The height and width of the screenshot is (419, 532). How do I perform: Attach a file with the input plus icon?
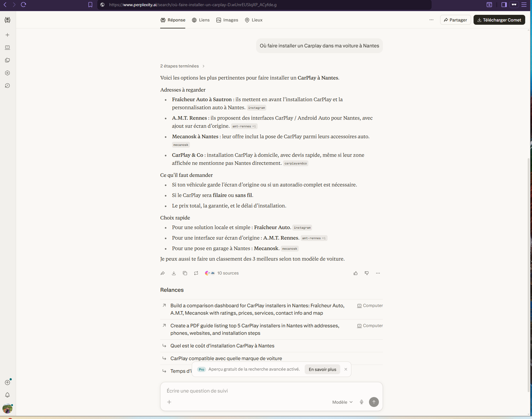[169, 402]
